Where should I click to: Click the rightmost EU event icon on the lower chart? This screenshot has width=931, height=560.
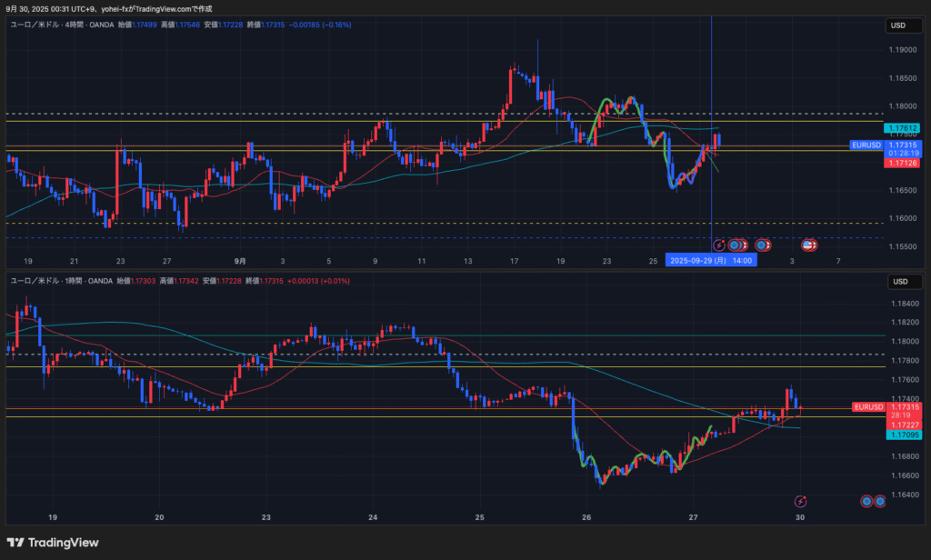[x=880, y=501]
